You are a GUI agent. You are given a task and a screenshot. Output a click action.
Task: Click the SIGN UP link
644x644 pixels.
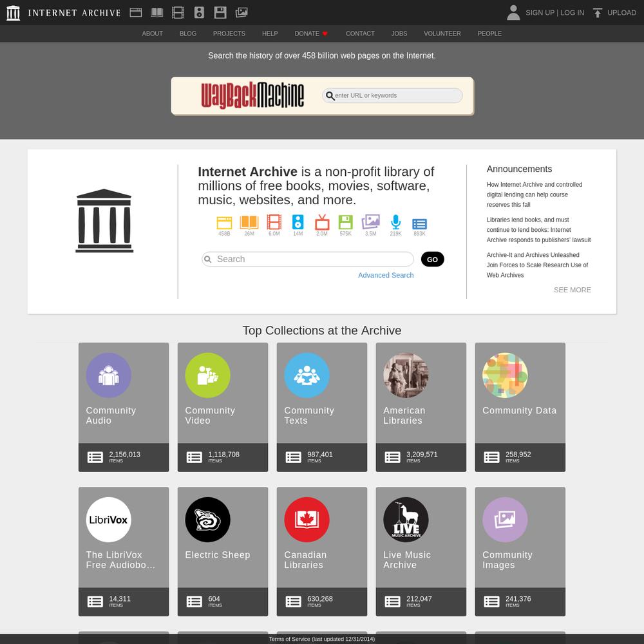tap(540, 13)
